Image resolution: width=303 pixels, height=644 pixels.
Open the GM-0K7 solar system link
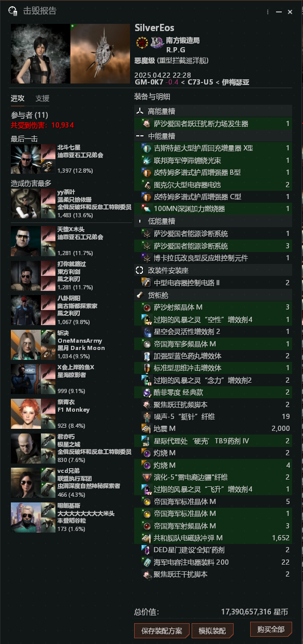click(150, 82)
